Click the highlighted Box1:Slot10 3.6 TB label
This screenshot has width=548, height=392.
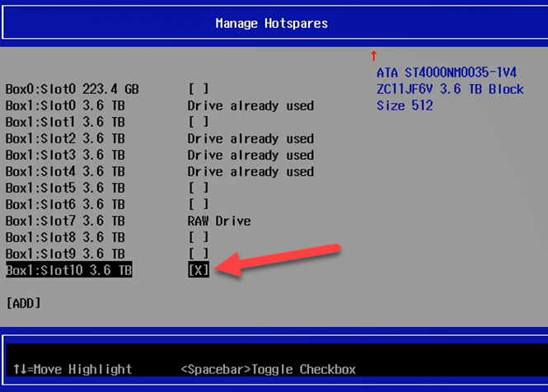(x=68, y=270)
